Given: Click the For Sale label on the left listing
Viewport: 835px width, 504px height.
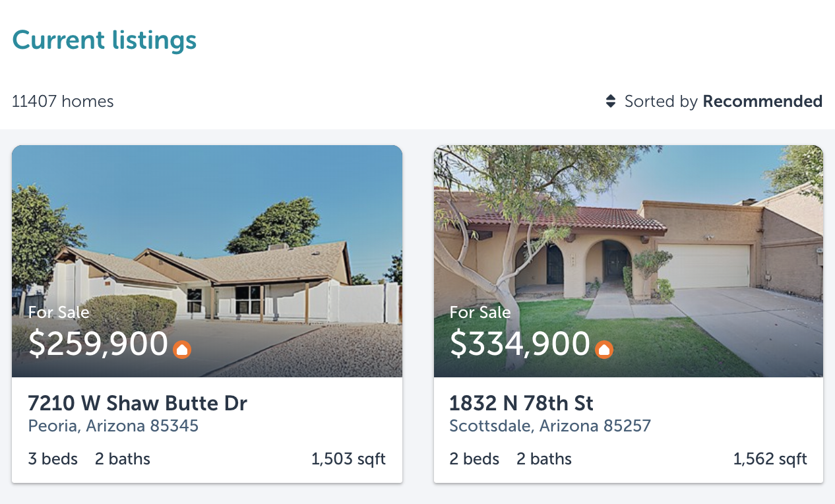Looking at the screenshot, I should tap(58, 313).
